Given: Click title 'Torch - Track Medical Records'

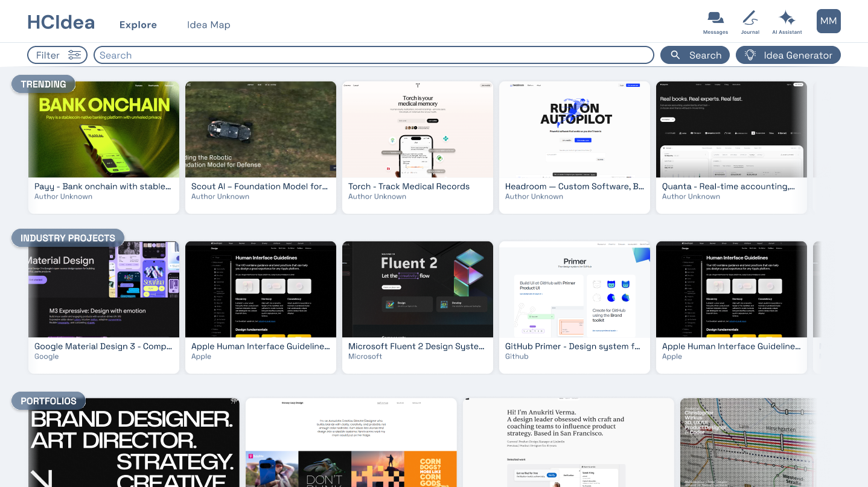Looking at the screenshot, I should [409, 186].
